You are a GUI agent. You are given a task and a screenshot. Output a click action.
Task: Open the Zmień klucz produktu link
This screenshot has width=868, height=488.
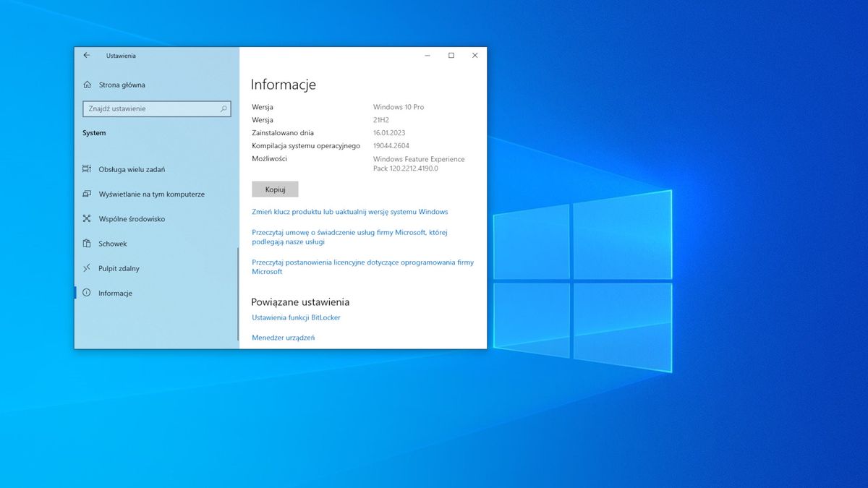click(x=349, y=212)
